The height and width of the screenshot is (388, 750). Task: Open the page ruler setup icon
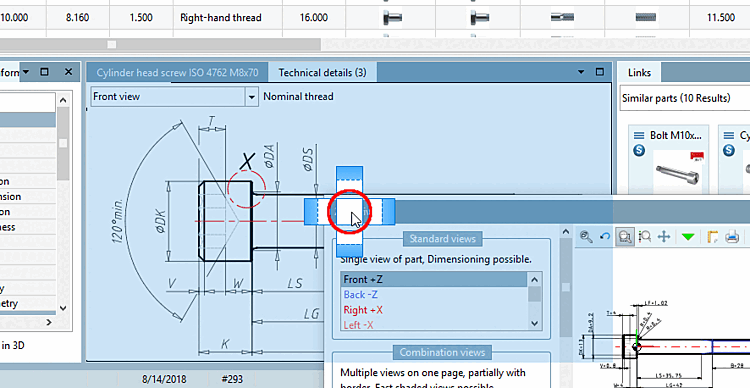coord(712,236)
